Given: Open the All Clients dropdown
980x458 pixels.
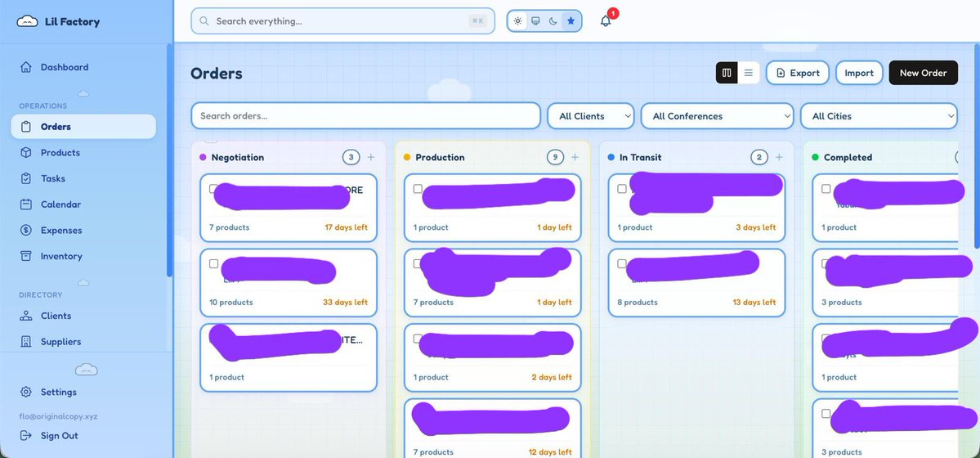Looking at the screenshot, I should coord(591,116).
